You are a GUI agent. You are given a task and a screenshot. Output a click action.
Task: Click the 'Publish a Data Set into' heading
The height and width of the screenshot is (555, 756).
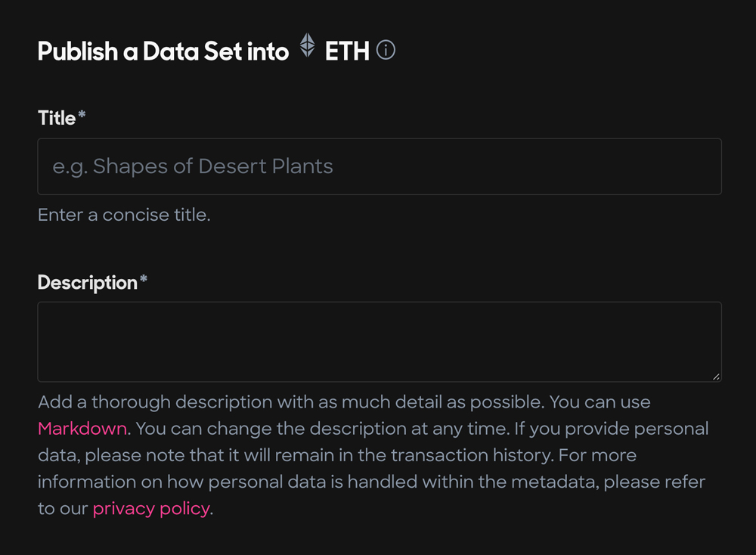coord(163,51)
